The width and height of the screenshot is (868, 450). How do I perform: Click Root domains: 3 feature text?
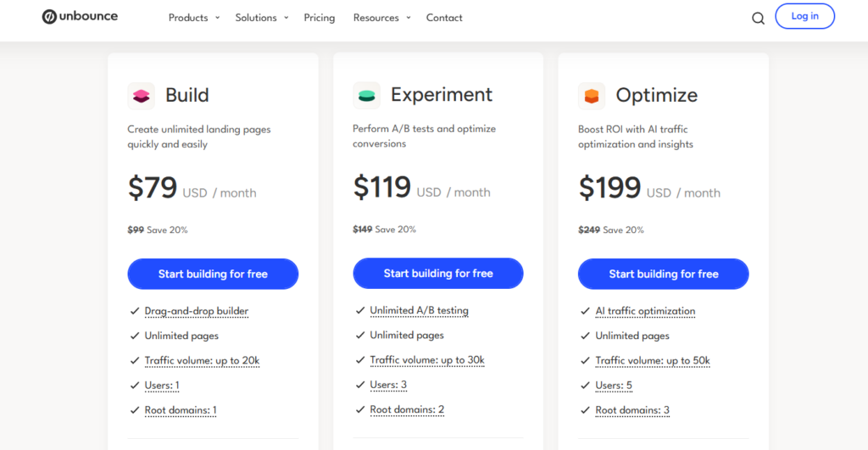(x=632, y=410)
